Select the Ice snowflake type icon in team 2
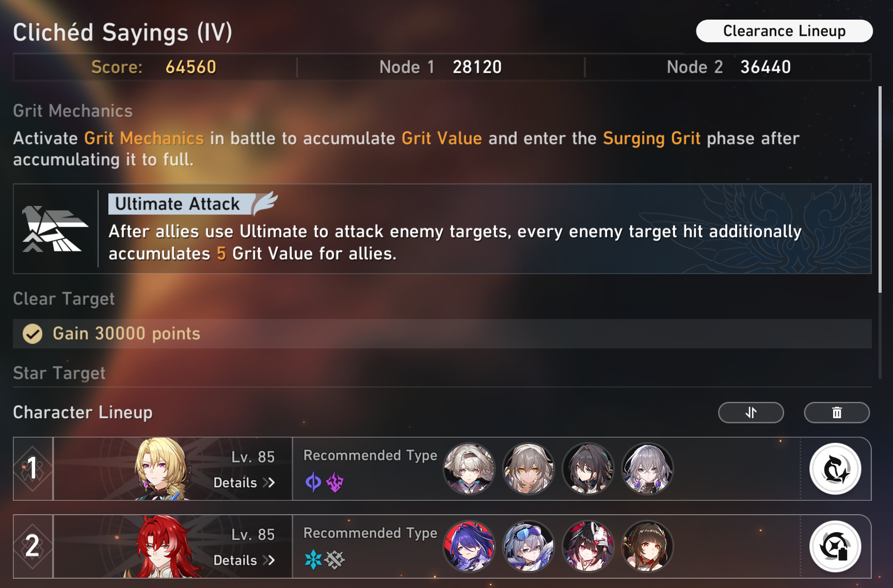Screen dimensions: 893x588 pos(313,560)
